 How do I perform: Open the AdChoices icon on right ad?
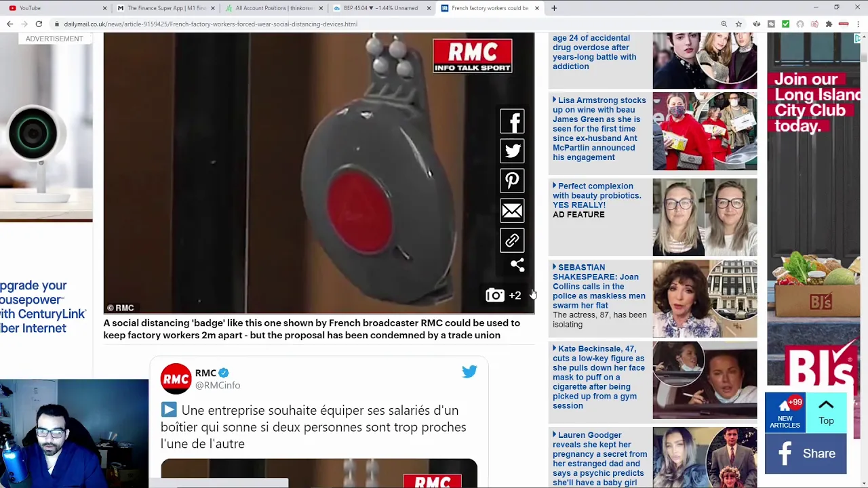856,39
